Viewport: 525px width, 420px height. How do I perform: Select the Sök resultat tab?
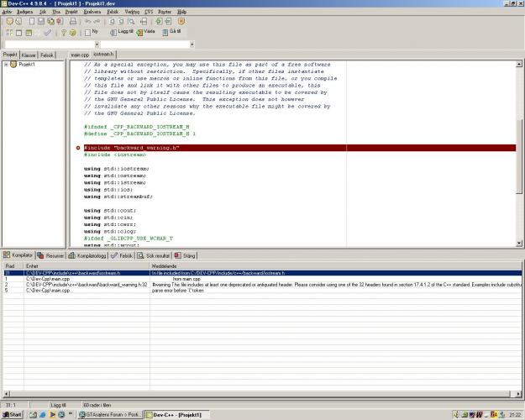[x=154, y=255]
